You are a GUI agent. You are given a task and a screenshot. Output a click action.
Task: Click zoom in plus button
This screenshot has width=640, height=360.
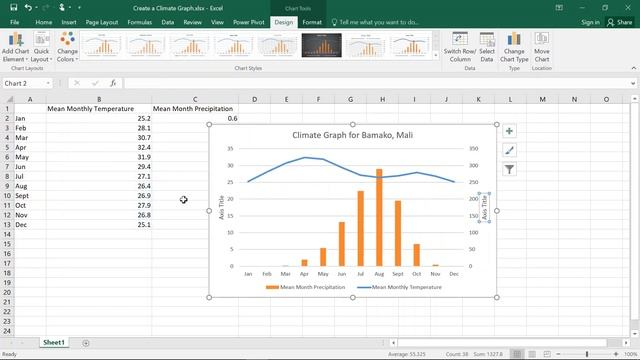[x=616, y=354]
